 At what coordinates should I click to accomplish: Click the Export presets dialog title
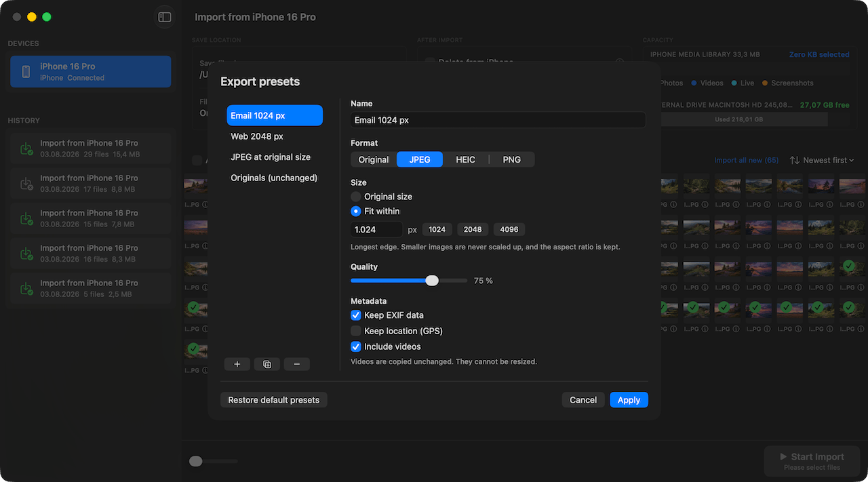[260, 81]
